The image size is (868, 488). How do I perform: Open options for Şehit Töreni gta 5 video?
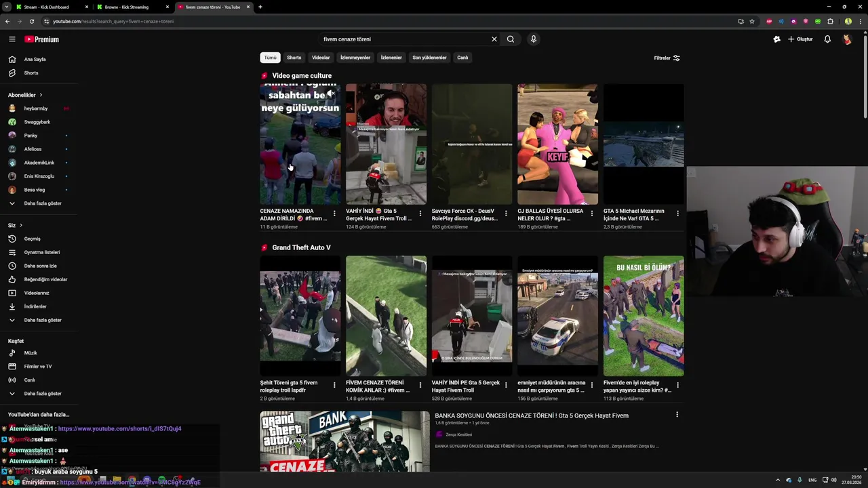[x=334, y=385]
